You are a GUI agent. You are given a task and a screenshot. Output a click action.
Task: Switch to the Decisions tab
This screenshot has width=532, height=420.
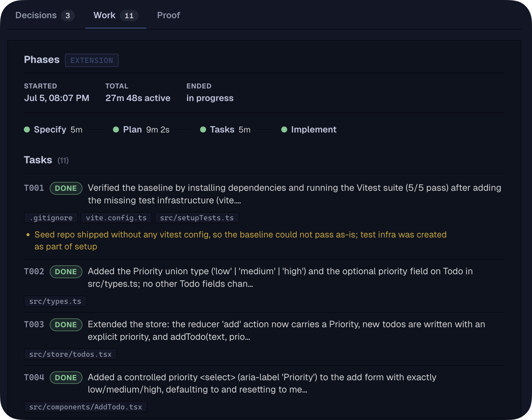45,15
